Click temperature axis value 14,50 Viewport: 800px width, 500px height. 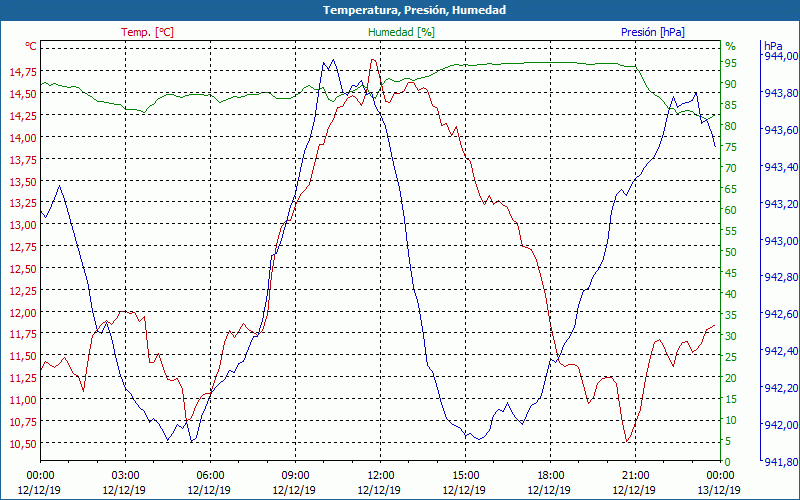point(23,94)
